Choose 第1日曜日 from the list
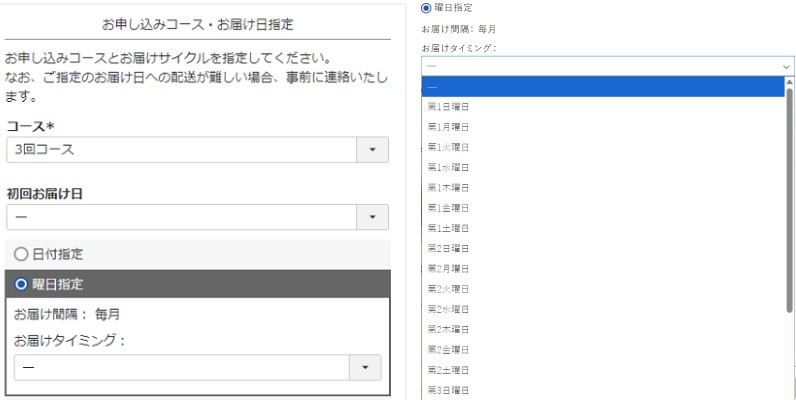The width and height of the screenshot is (796, 400). pos(448,106)
